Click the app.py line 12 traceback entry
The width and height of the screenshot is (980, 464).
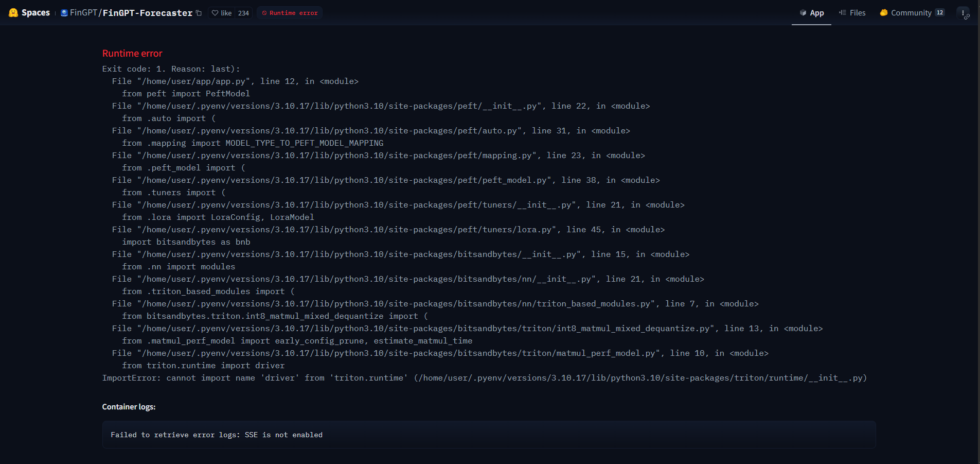coord(235,81)
